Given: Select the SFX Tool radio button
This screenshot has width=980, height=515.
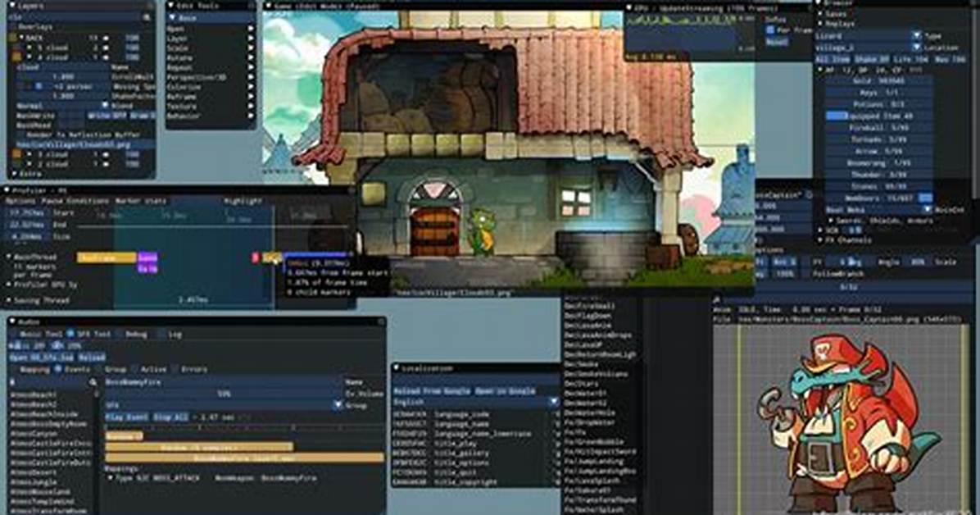Looking at the screenshot, I should (x=70, y=334).
